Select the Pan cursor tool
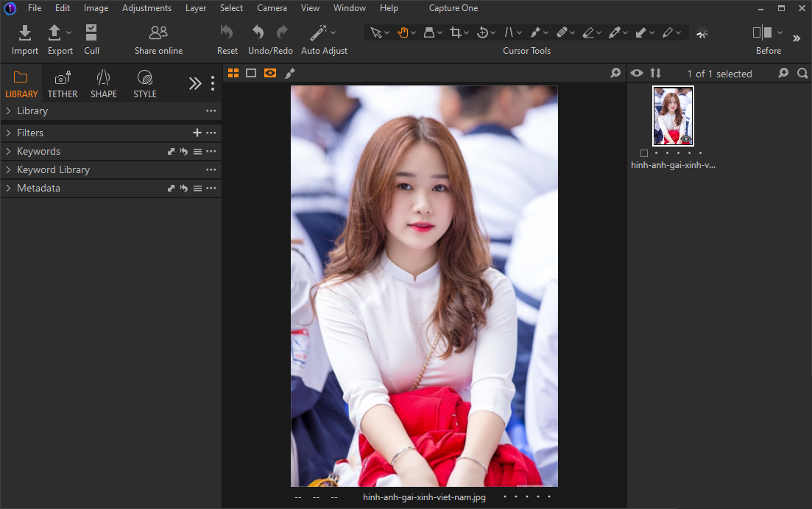This screenshot has width=812, height=509. coord(403,32)
